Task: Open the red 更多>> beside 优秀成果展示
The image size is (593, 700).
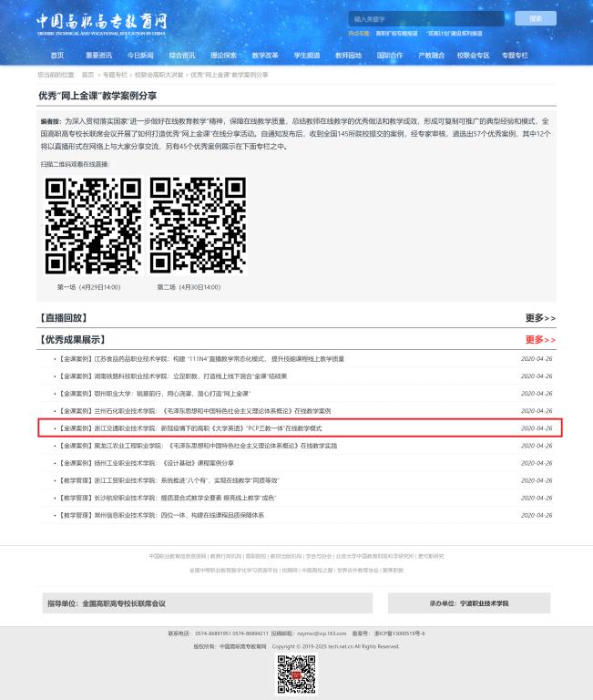Action: (x=540, y=340)
